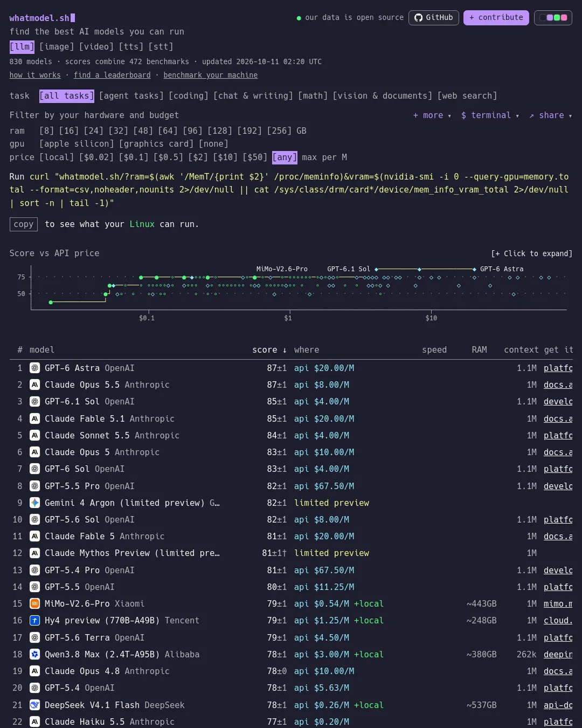
Task: Click the Anthropic icon beside Claude Haiku 5.5
Action: (x=34, y=722)
